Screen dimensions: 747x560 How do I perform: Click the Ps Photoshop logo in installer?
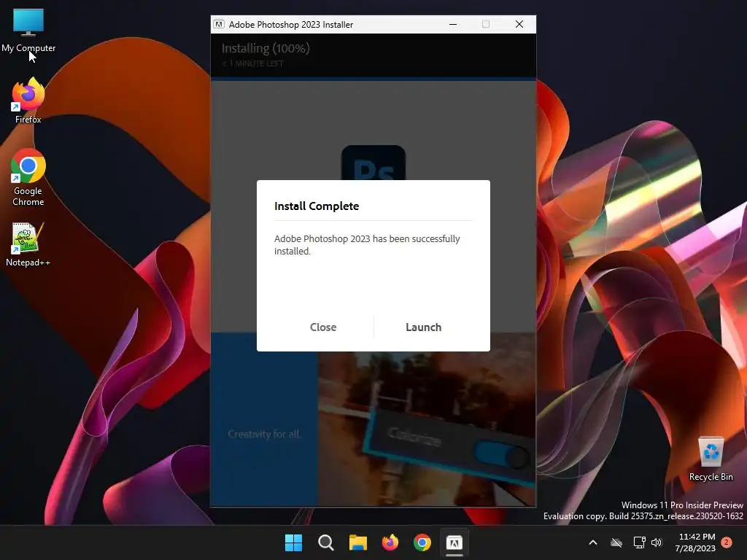[373, 163]
